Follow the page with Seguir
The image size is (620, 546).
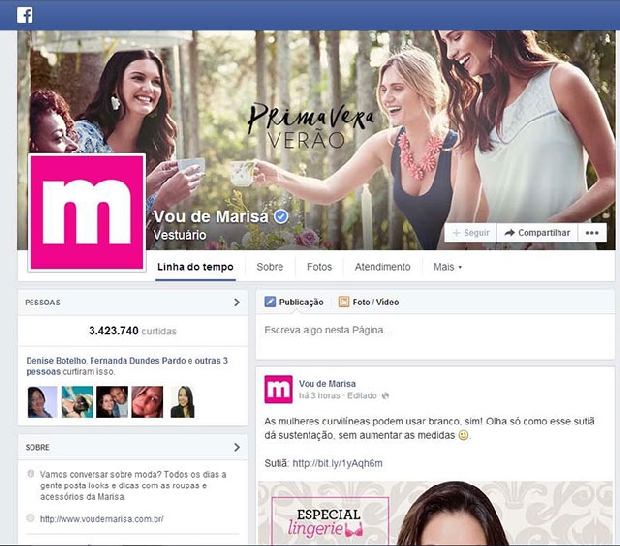click(471, 233)
